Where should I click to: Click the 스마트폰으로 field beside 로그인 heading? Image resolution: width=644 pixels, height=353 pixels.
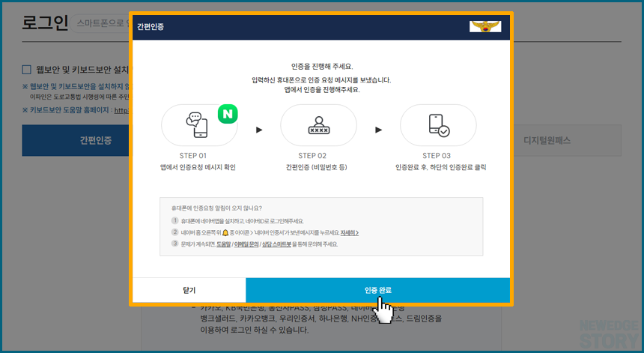click(100, 23)
